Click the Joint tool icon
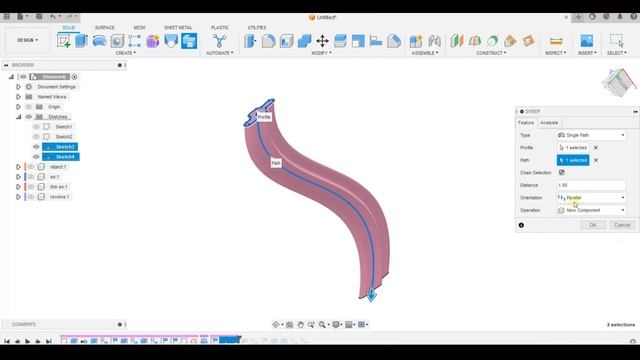The height and width of the screenshot is (360, 640). point(434,41)
